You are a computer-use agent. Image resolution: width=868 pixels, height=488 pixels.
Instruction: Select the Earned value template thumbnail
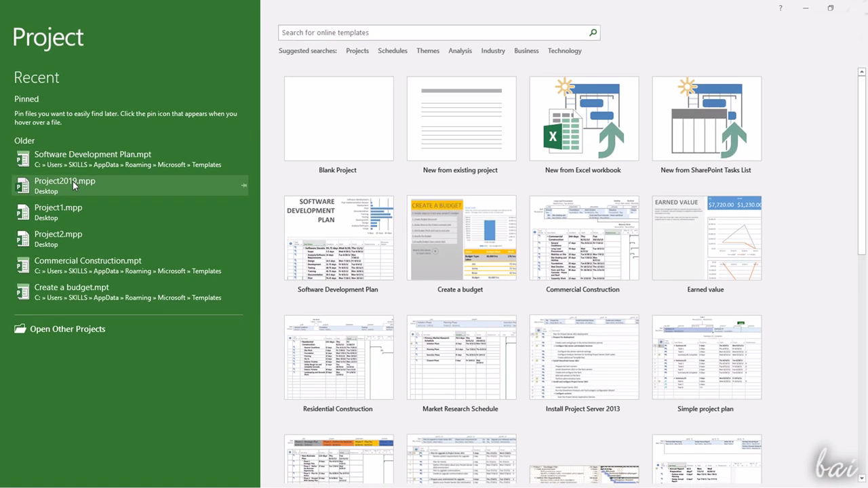(x=706, y=238)
